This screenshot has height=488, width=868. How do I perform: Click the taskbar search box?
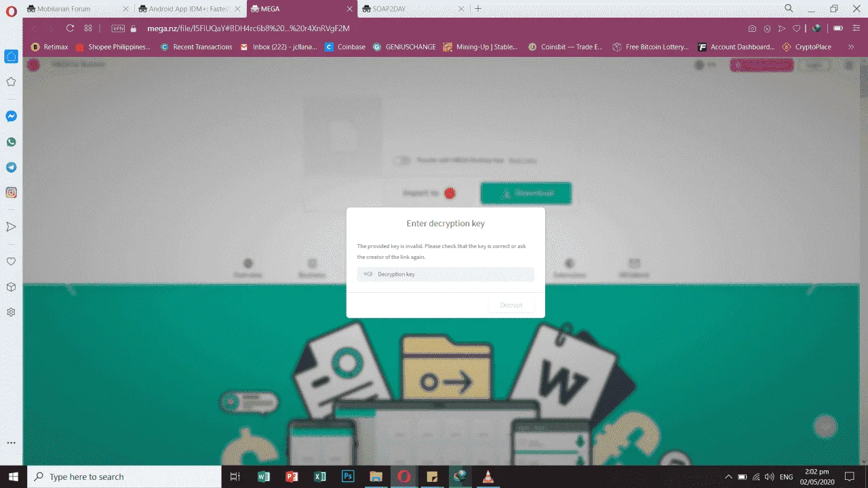click(x=124, y=476)
